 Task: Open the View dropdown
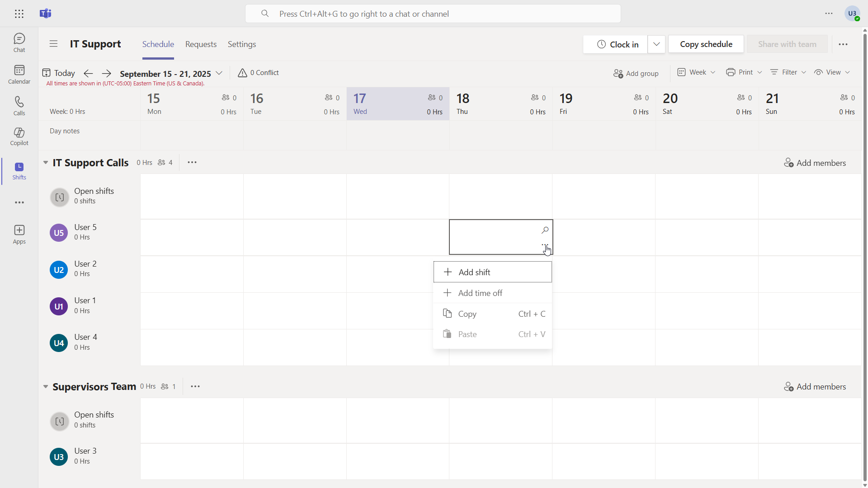(832, 72)
